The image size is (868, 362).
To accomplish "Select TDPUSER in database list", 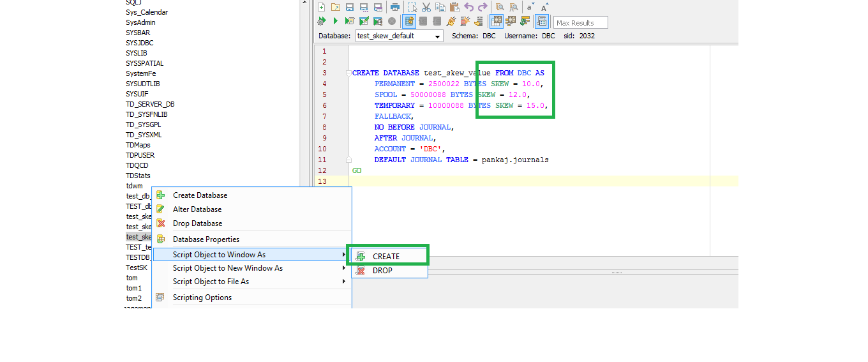I will point(140,155).
